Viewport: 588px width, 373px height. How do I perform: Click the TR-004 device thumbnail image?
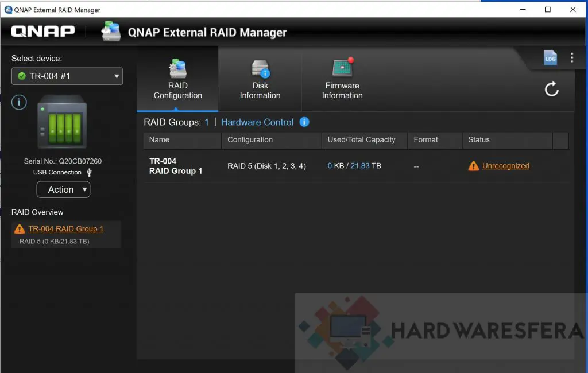pyautogui.click(x=62, y=122)
